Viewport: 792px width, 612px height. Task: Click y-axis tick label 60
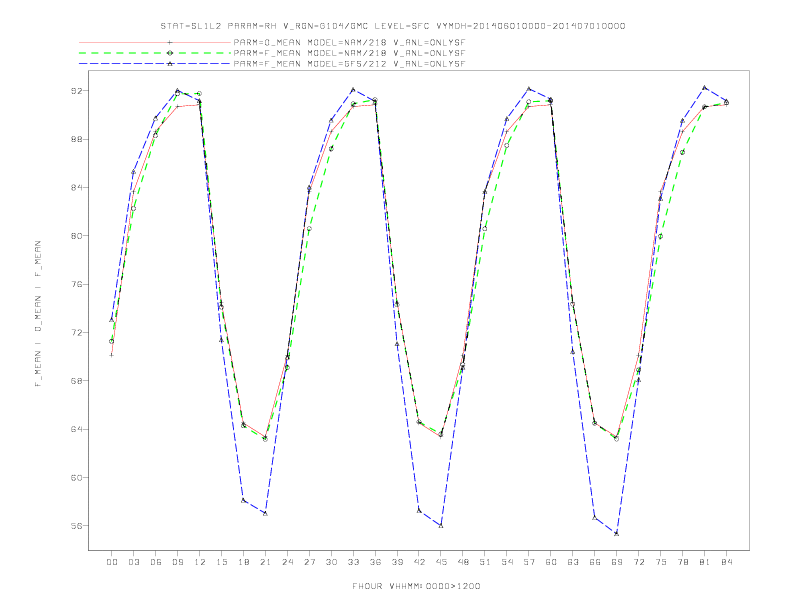pyautogui.click(x=76, y=477)
